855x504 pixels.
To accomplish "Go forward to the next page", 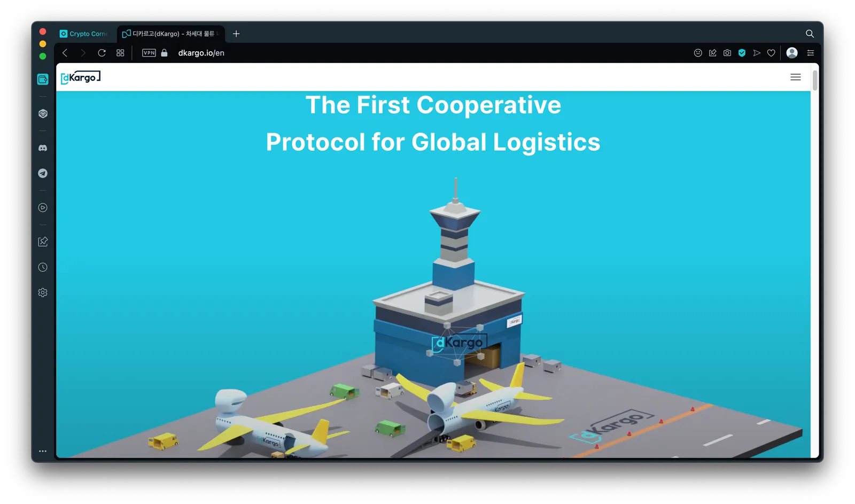I will 83,53.
